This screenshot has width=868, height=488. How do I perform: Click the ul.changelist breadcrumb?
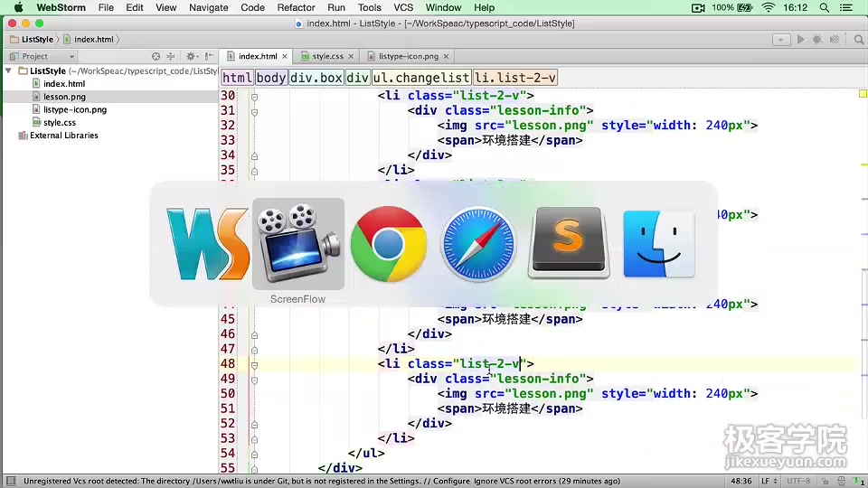point(421,78)
